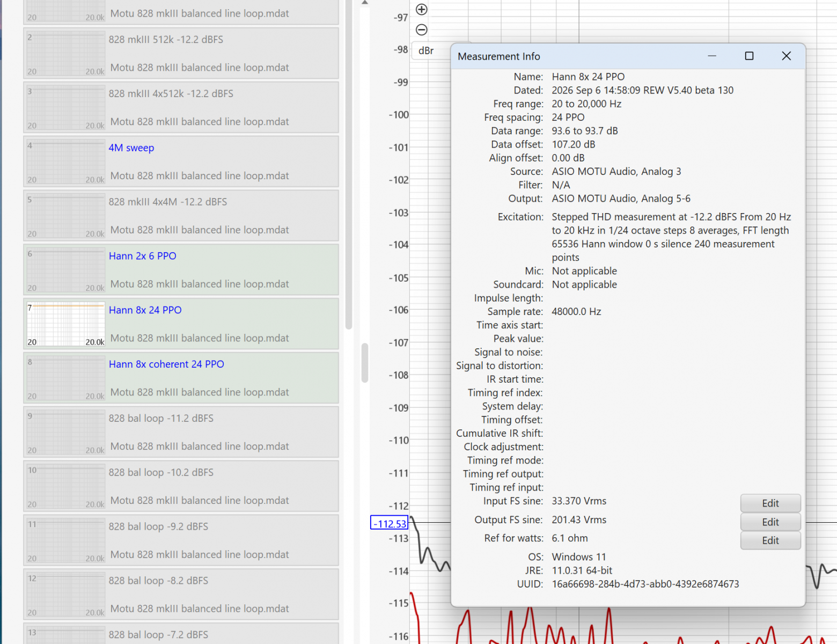Click the thumbnail of measurement 6
Screen dimensions: 837x644
tap(66, 270)
